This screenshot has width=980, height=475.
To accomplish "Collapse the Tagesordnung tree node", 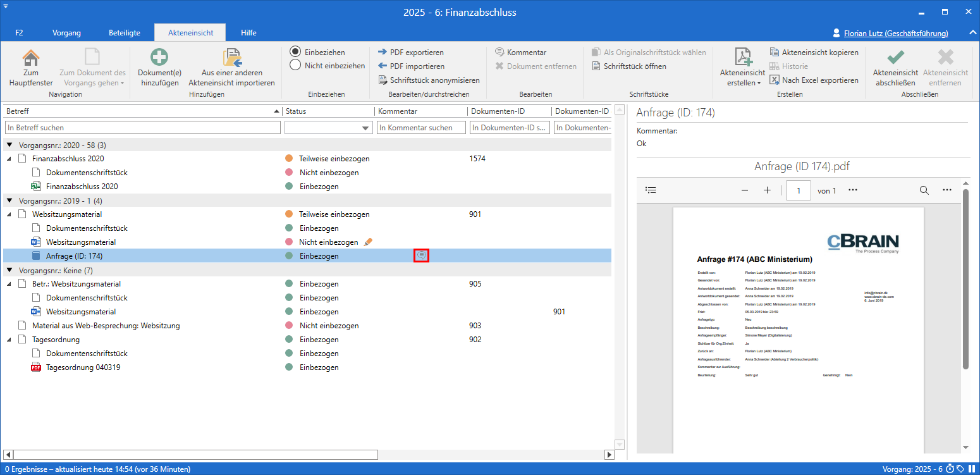I will [x=9, y=340].
